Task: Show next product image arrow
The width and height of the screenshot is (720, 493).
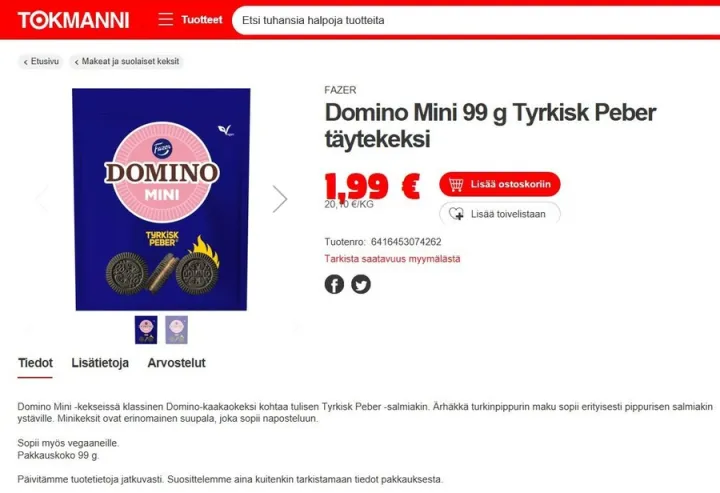Action: (x=280, y=199)
